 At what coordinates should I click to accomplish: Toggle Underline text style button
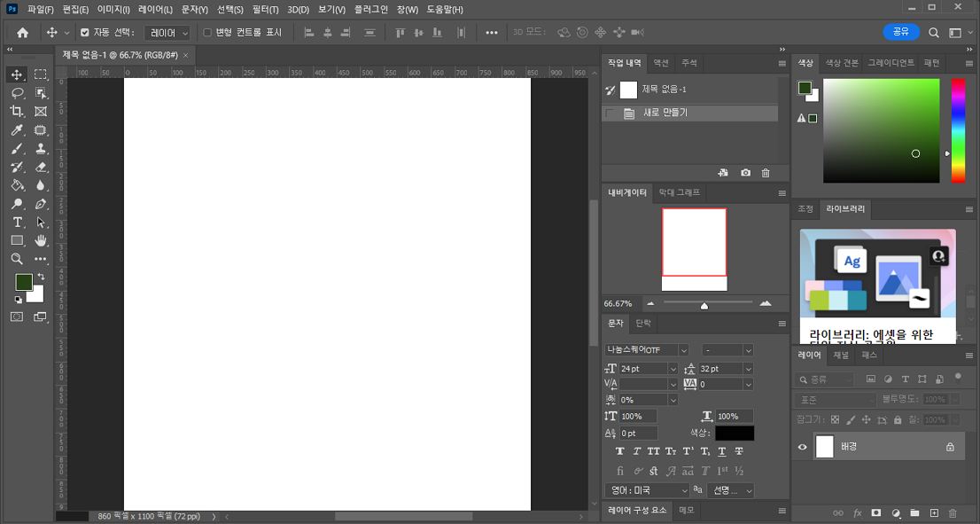click(722, 451)
